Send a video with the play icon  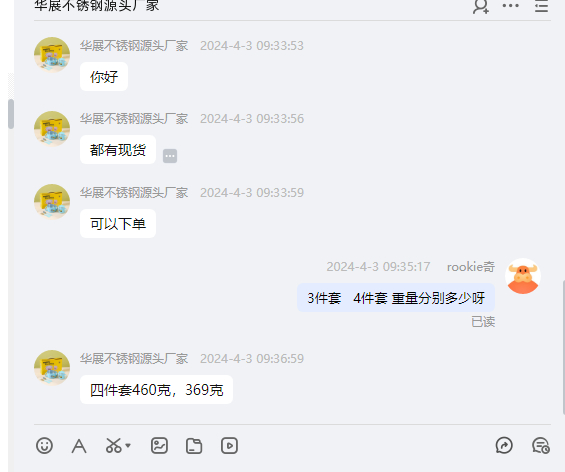pyautogui.click(x=229, y=446)
